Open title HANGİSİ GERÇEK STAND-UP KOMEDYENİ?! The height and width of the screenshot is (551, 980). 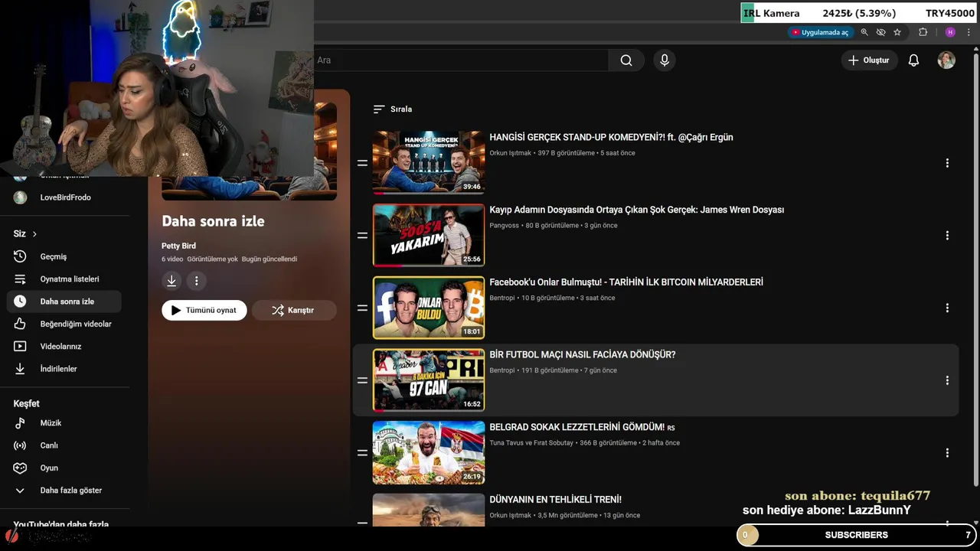[611, 138]
